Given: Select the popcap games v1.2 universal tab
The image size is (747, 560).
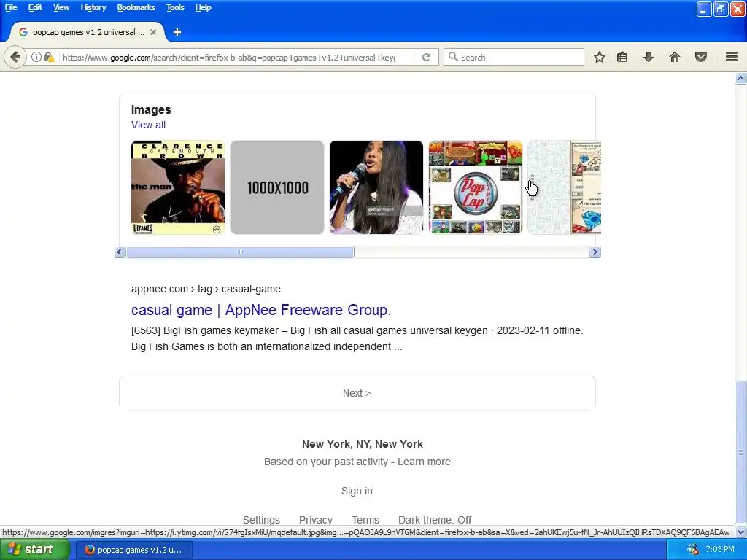Looking at the screenshot, I should [x=88, y=32].
